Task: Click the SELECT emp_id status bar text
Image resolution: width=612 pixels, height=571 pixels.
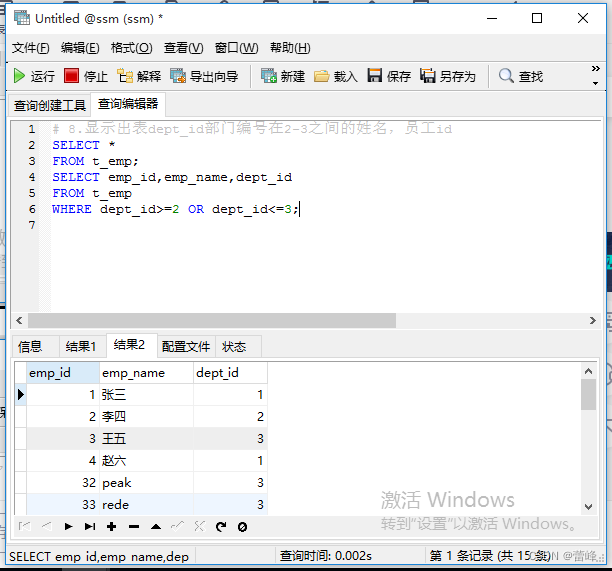Action: pyautogui.click(x=99, y=556)
